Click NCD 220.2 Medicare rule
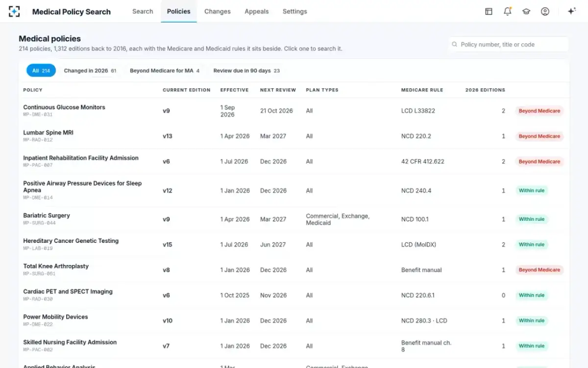The image size is (588, 368). [x=416, y=136]
